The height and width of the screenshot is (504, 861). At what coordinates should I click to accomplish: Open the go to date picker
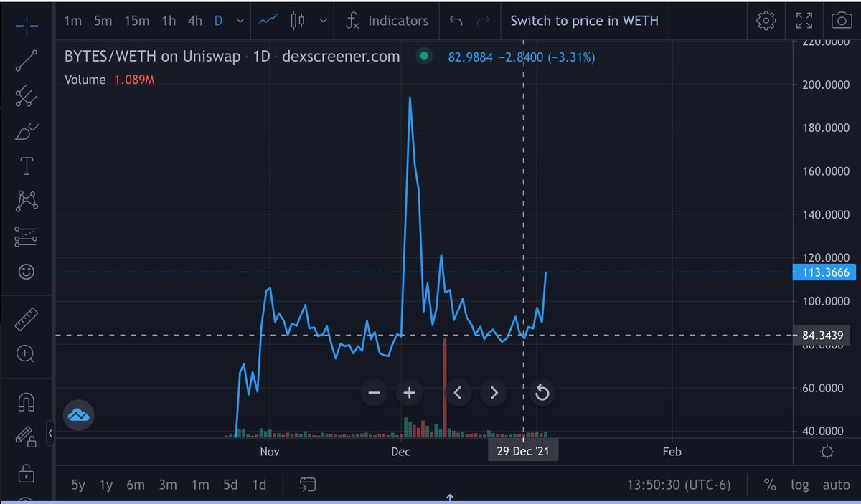pos(308,485)
